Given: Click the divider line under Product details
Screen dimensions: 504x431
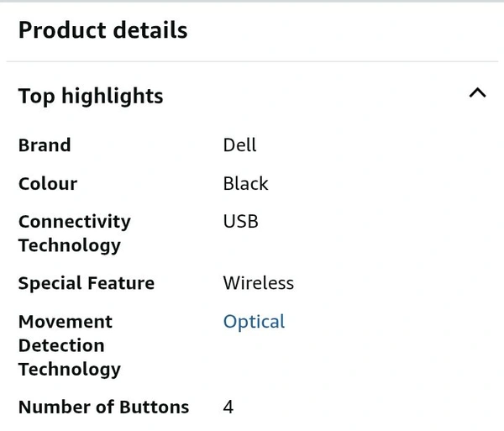Looking at the screenshot, I should 252,61.
